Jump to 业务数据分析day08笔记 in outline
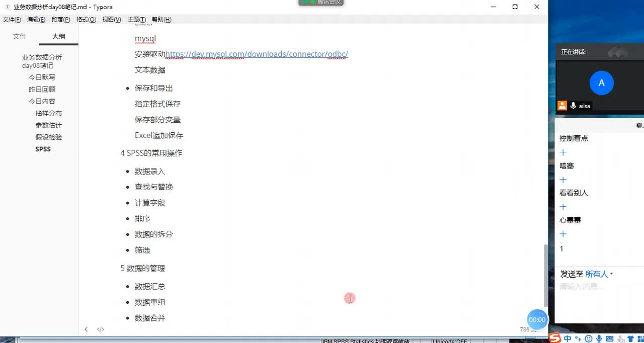Screen dimensions: 644x343 pyautogui.click(x=42, y=61)
